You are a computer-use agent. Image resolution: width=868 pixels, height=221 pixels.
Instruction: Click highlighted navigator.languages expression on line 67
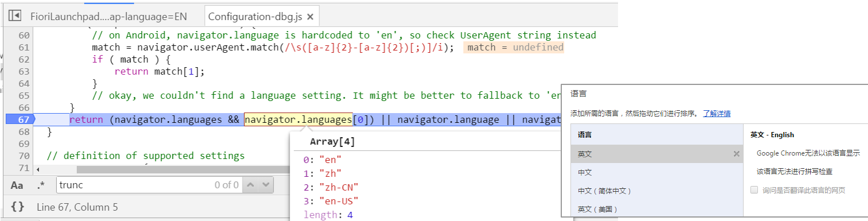click(x=298, y=119)
